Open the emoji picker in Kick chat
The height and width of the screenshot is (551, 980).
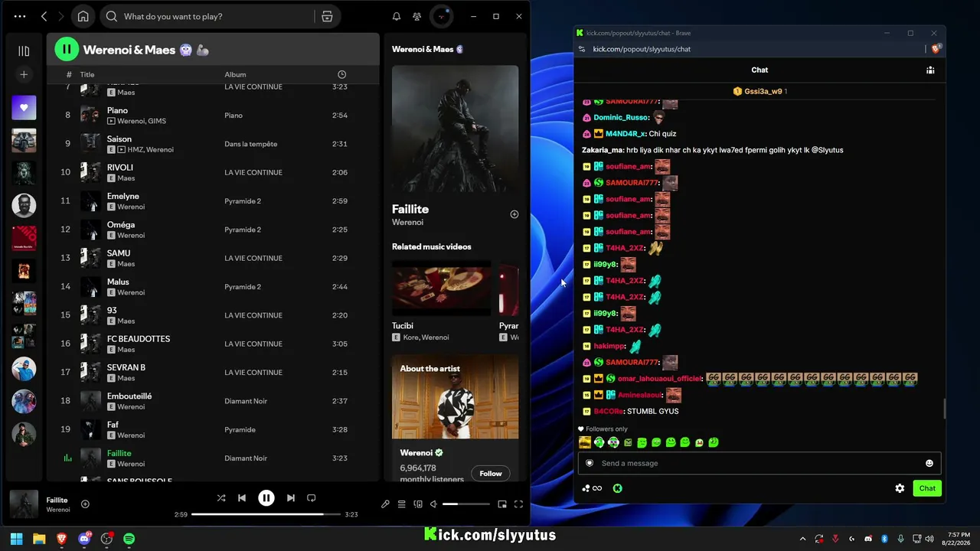pos(929,463)
